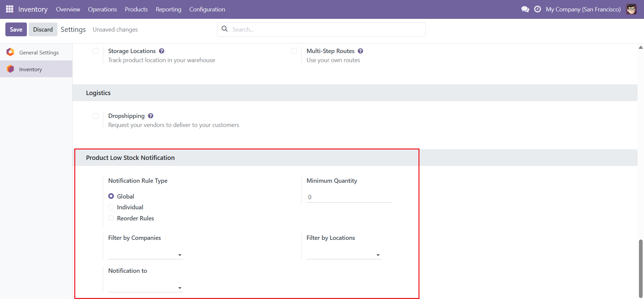Open the apps grid home menu icon
The height and width of the screenshot is (299, 644).
tap(10, 9)
